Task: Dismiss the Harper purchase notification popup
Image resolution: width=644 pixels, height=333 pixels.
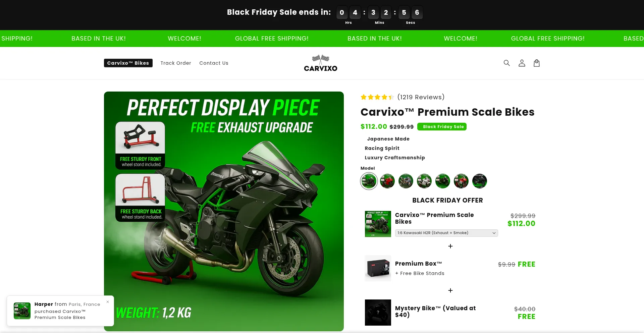Action: click(x=108, y=302)
